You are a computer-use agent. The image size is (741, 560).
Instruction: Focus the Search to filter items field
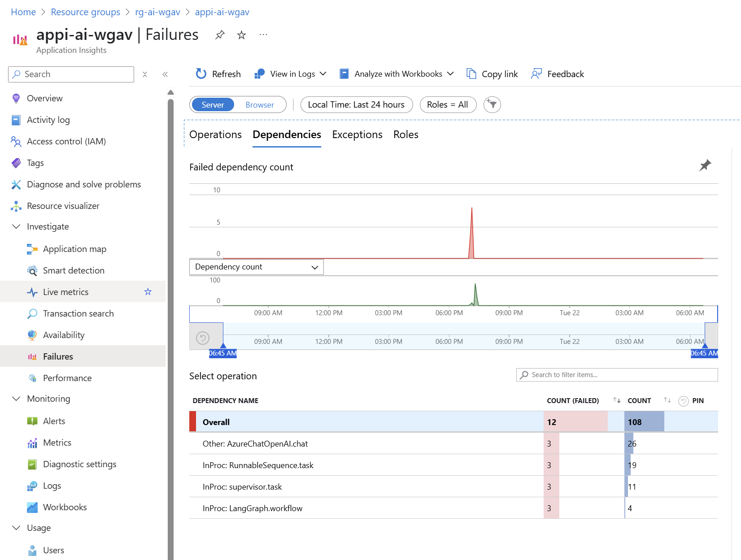click(x=617, y=375)
